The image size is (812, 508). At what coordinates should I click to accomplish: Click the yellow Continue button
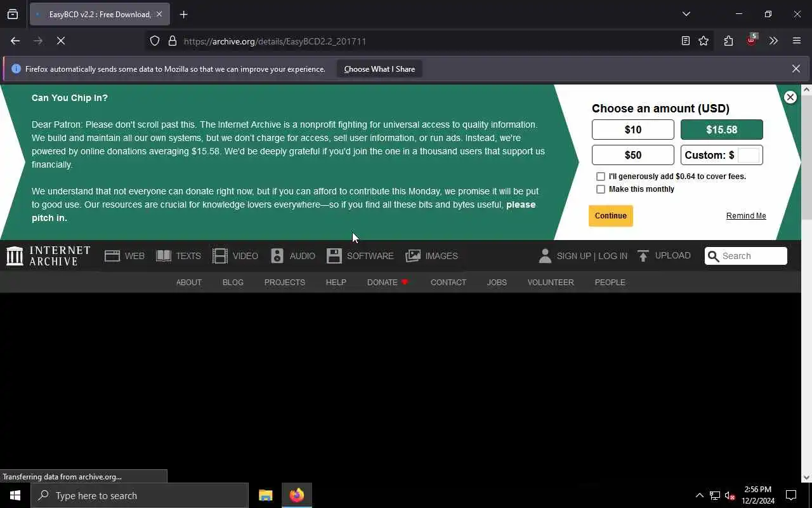(x=611, y=216)
